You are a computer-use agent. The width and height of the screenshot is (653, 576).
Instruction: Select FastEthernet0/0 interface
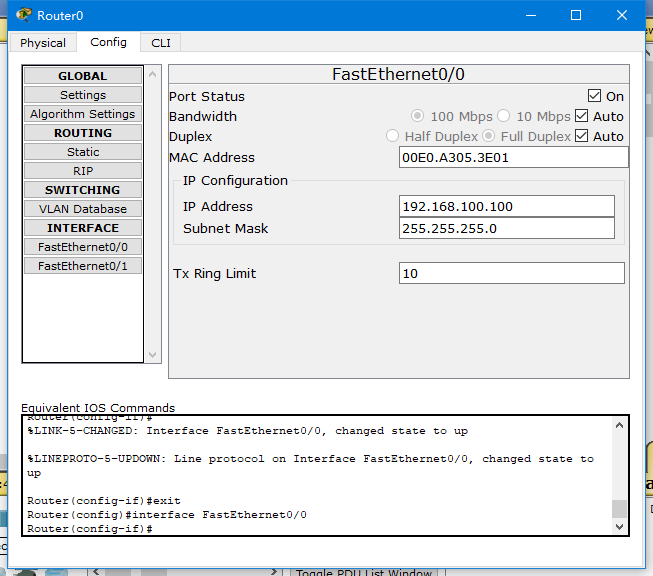point(83,247)
